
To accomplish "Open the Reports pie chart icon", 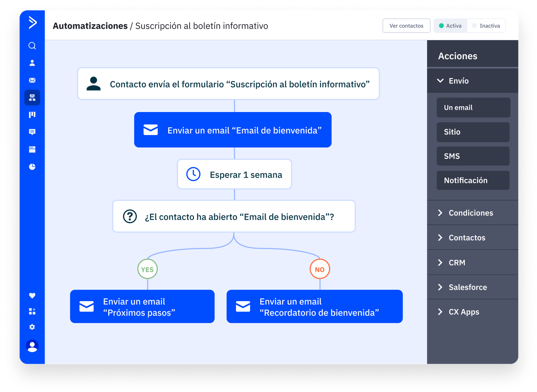I will tap(32, 167).
